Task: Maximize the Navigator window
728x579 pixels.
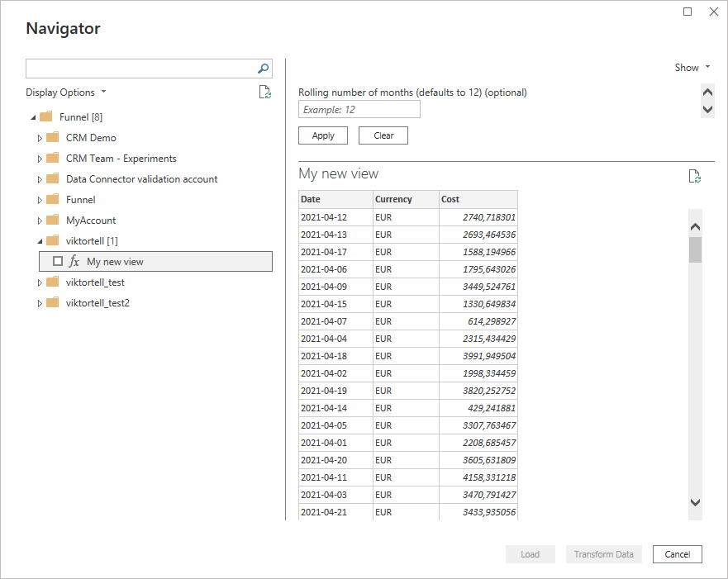Action: [688, 12]
